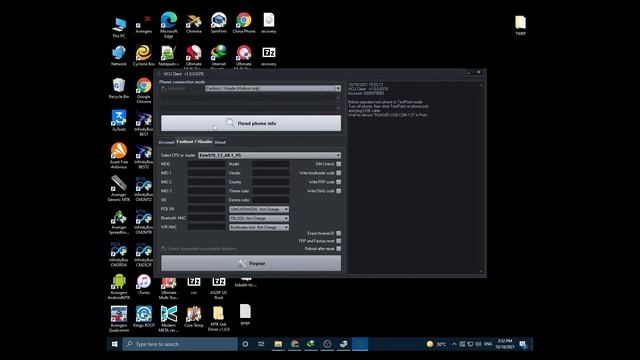Open MTK Usb Driver folder
This screenshot has width=640, height=360.
pos(218,319)
